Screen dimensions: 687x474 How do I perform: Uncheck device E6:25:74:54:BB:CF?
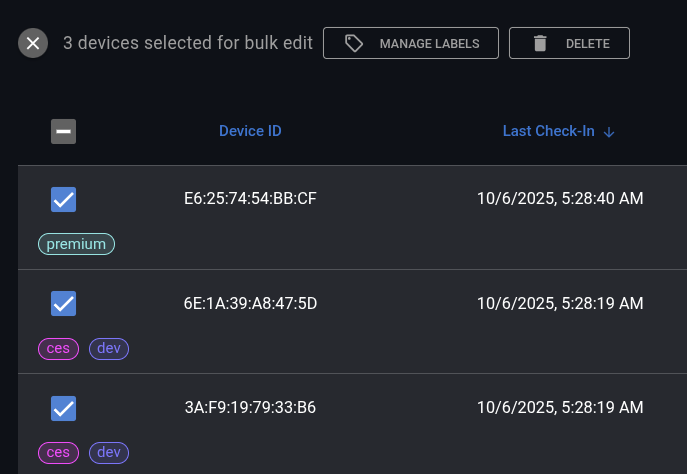(x=63, y=199)
